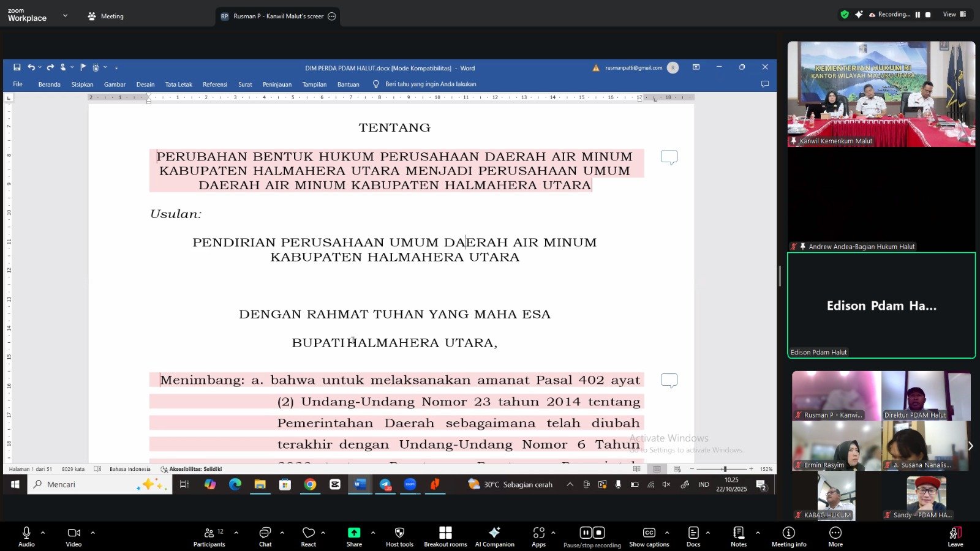
Task: Toggle Show captions
Action: coord(649,536)
